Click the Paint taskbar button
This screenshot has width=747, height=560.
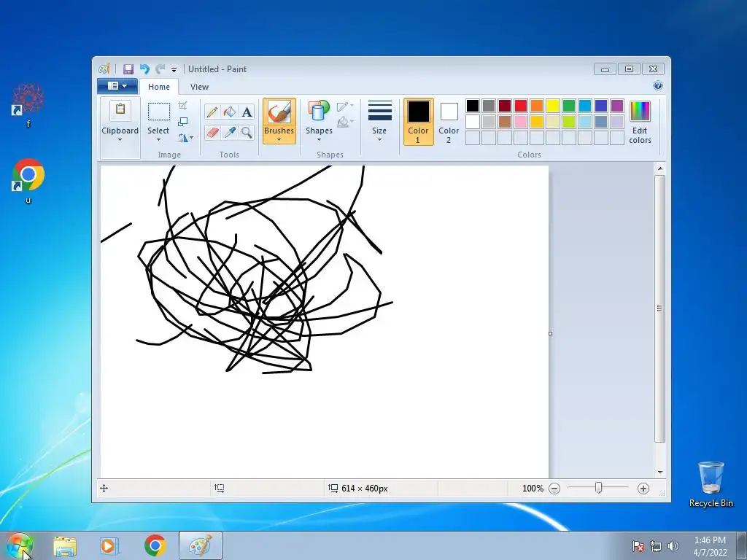pyautogui.click(x=201, y=545)
